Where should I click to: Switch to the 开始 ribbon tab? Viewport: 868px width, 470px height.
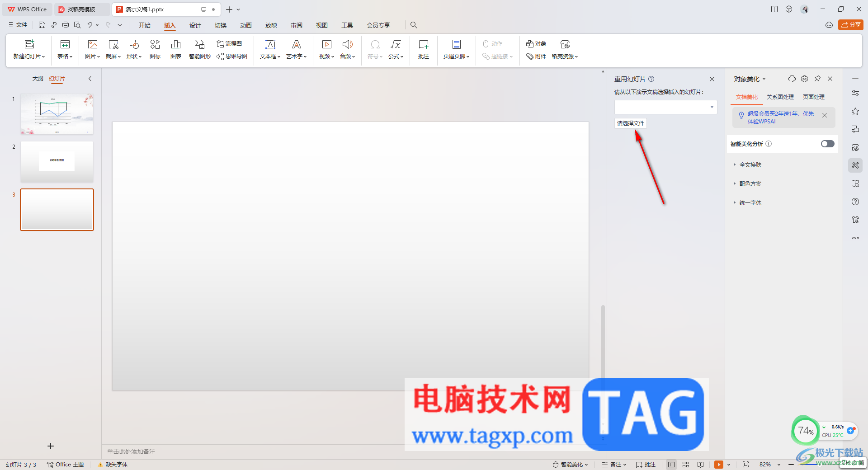click(x=145, y=25)
